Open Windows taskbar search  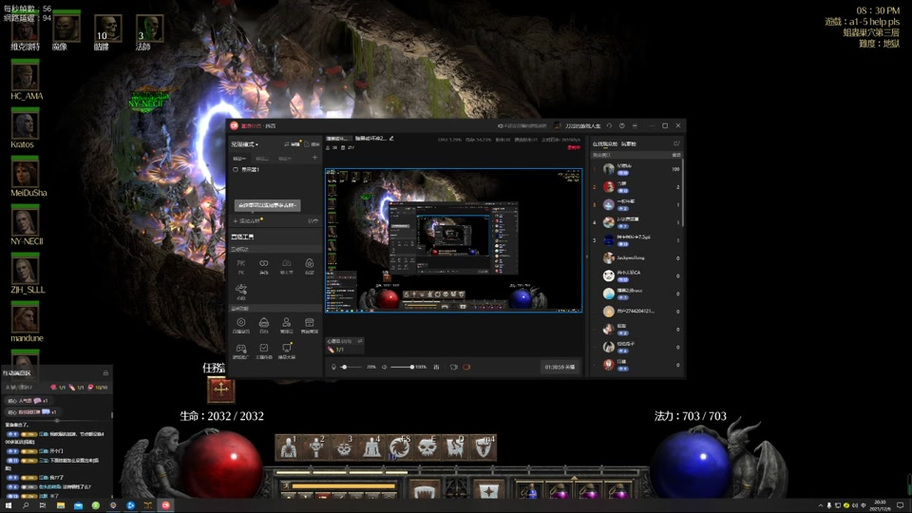click(26, 506)
